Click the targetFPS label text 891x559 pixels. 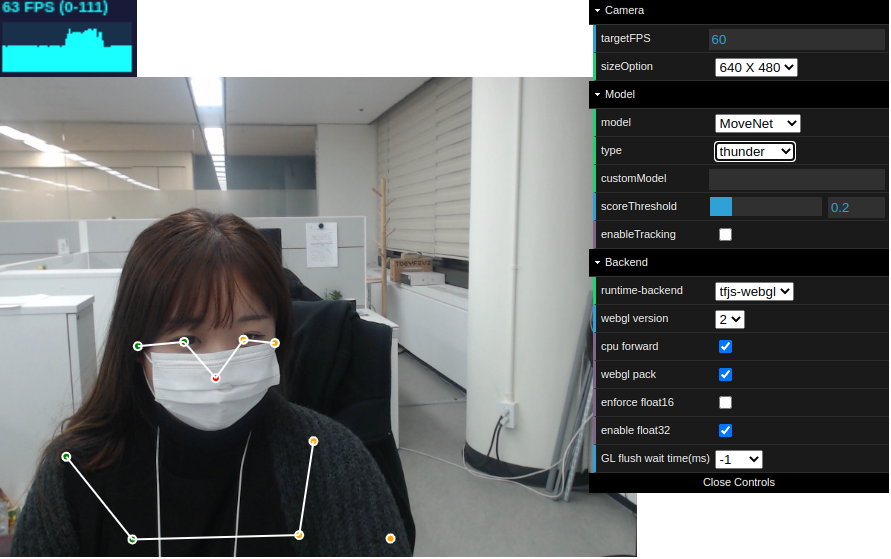tap(626, 39)
